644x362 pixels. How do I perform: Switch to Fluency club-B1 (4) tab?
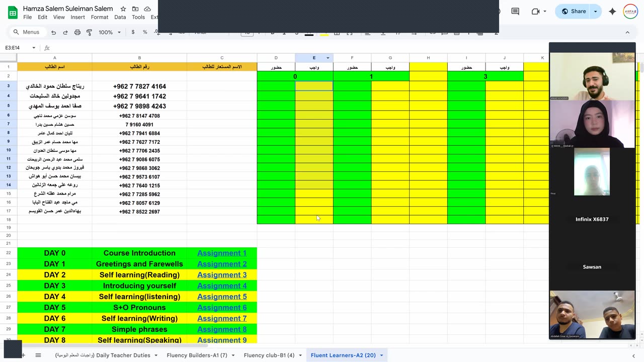coord(269,355)
